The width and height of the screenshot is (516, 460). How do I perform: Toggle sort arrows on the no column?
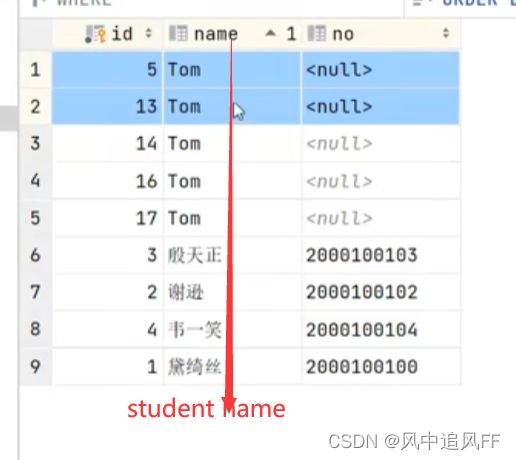coord(446,33)
